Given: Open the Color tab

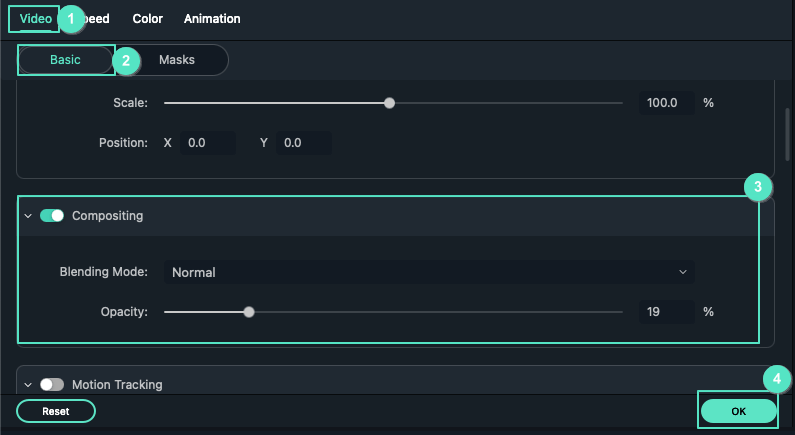Looking at the screenshot, I should [x=147, y=19].
